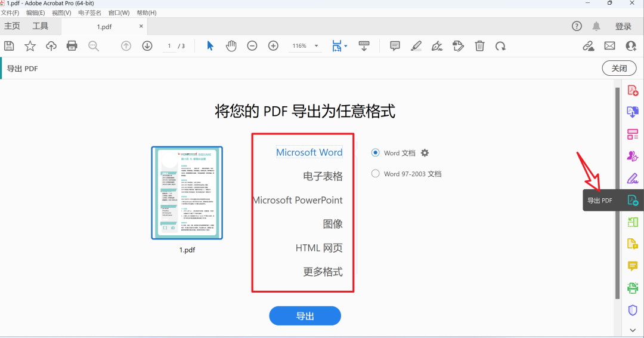The width and height of the screenshot is (644, 338).
Task: Click the current page number field
Action: pos(169,46)
